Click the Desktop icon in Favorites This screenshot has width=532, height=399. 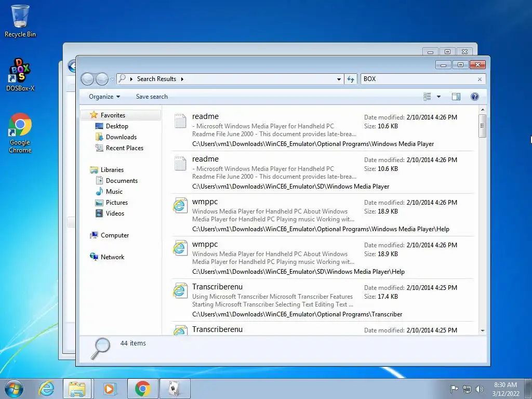pos(99,126)
